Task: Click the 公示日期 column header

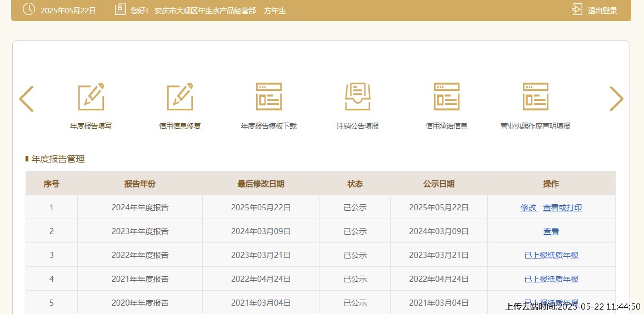Action: click(x=438, y=184)
